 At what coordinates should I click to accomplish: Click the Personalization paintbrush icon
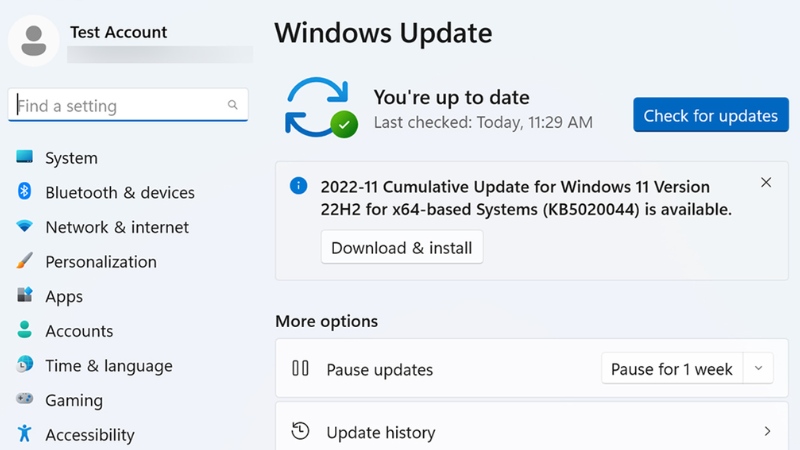pyautogui.click(x=25, y=262)
